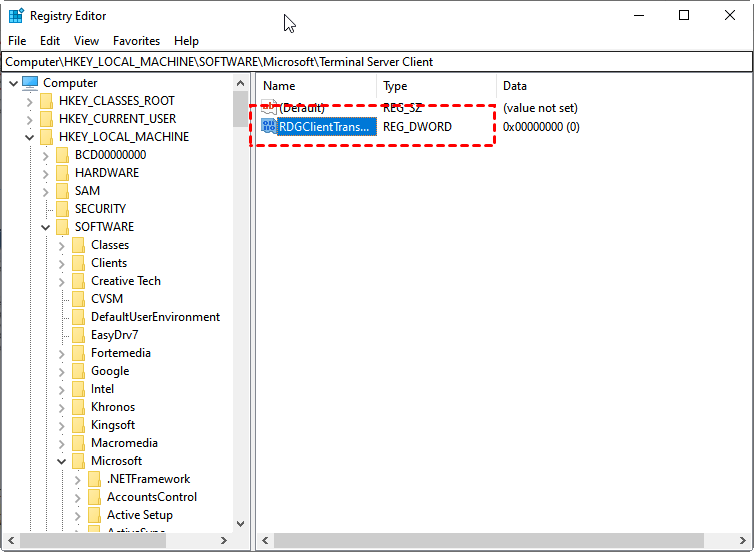Select the SOFTWARE folder icon

pyautogui.click(x=63, y=227)
